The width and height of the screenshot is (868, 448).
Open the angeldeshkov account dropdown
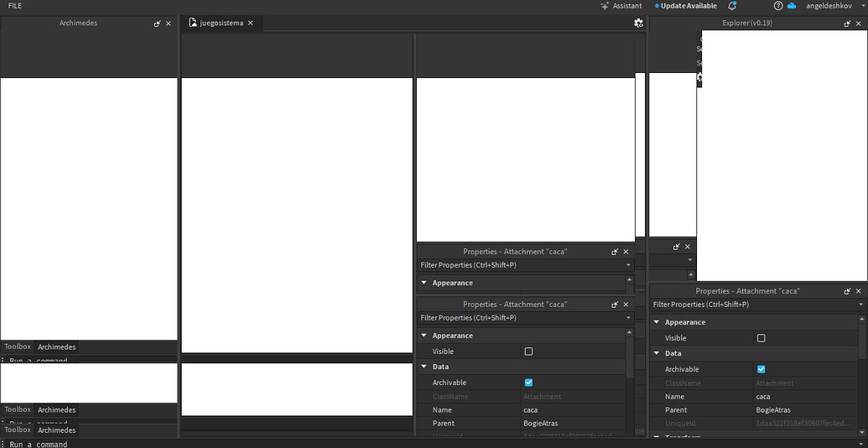pos(863,6)
